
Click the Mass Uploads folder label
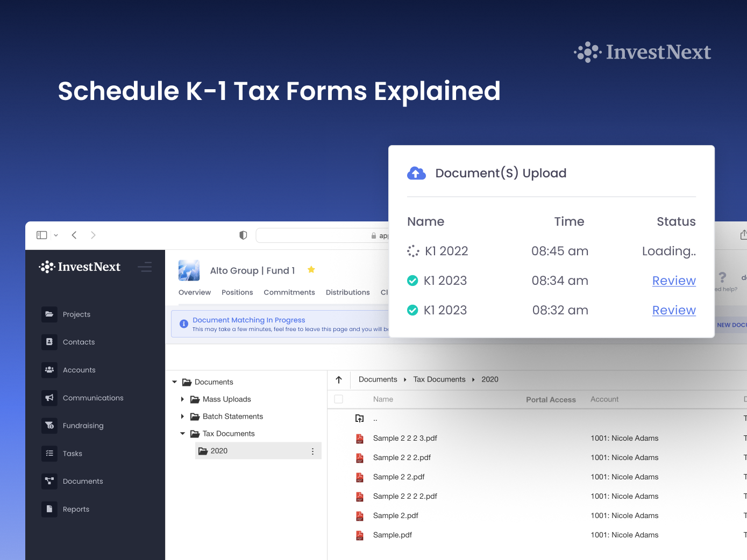[x=227, y=399]
